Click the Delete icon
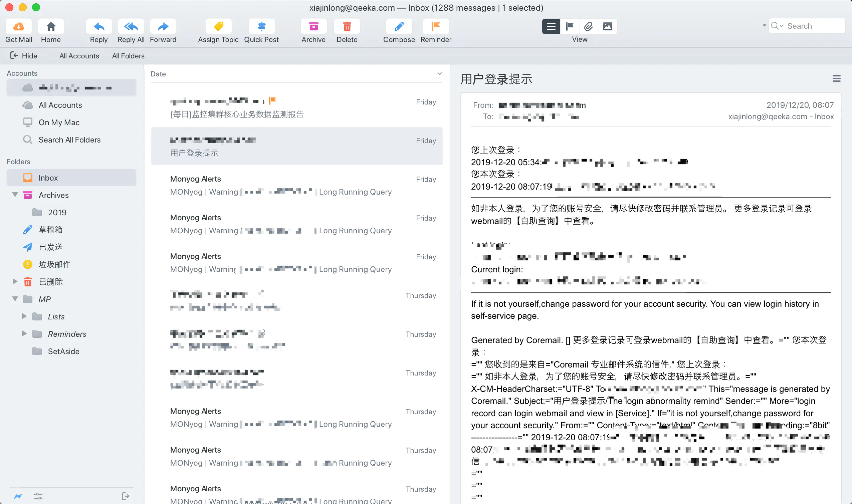The height and width of the screenshot is (504, 852). tap(346, 26)
